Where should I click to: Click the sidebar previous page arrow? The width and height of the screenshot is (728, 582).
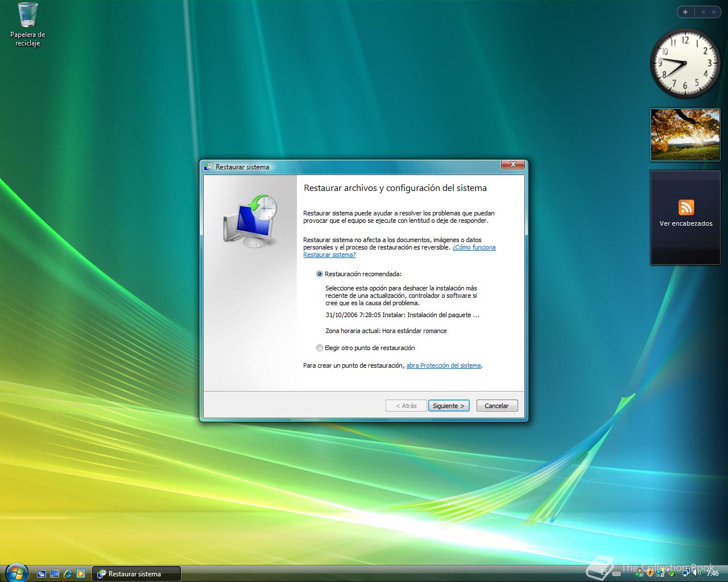pos(702,11)
